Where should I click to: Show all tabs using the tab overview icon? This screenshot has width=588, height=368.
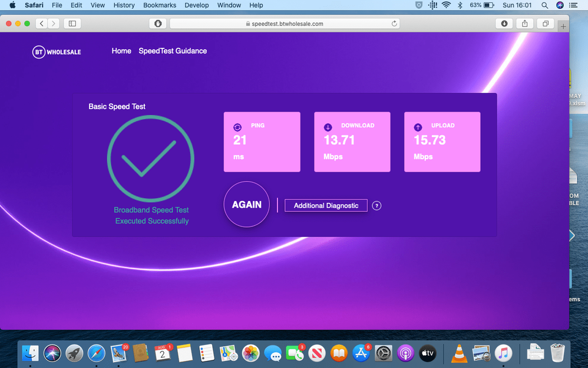[x=545, y=24]
